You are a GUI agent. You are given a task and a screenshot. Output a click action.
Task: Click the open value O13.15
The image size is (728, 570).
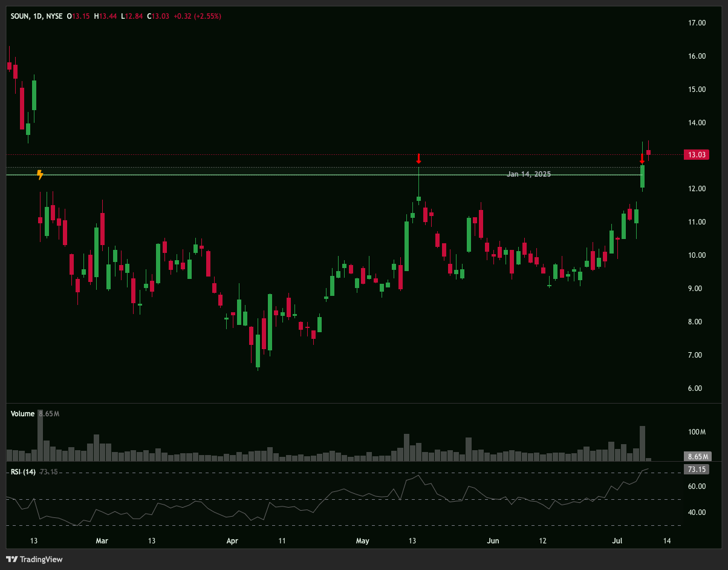[79, 16]
